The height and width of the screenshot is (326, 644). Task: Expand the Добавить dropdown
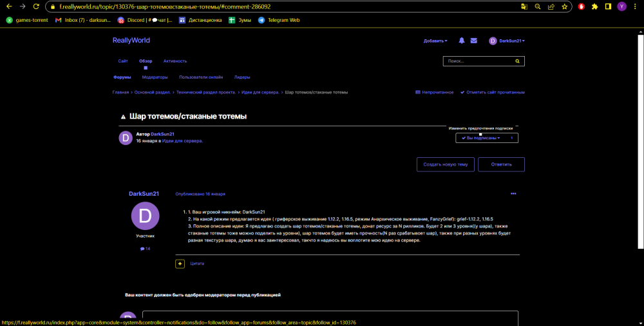[x=435, y=41]
